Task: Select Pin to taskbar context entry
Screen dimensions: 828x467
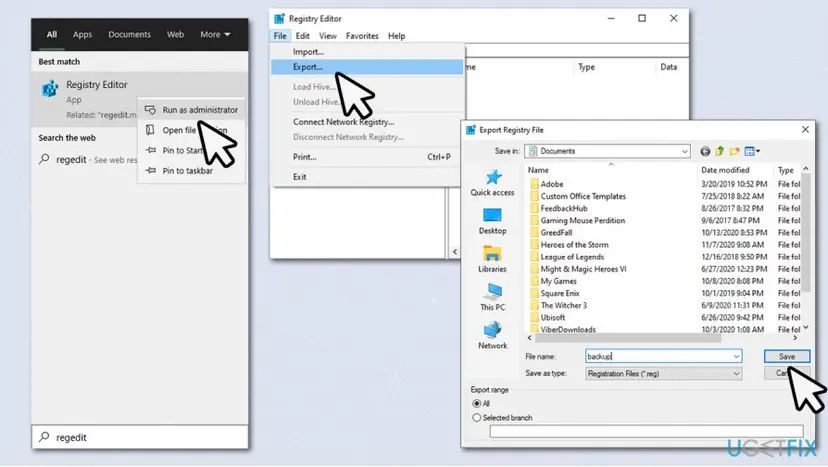Action: [192, 171]
